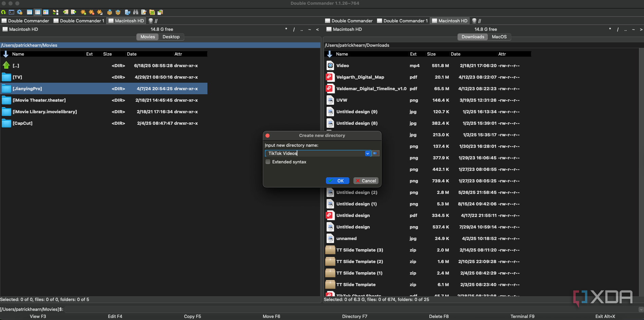The height and width of the screenshot is (320, 644).
Task: Click the pack files box icon
Action: [110, 12]
